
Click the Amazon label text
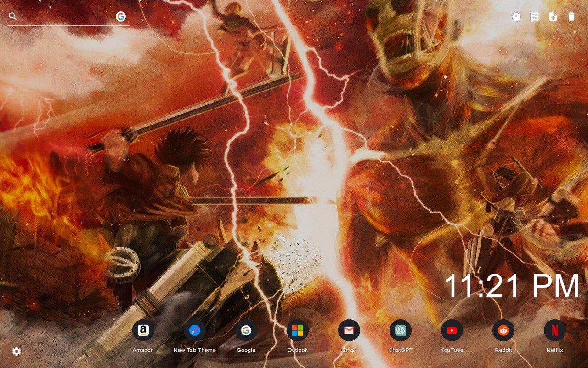(143, 350)
